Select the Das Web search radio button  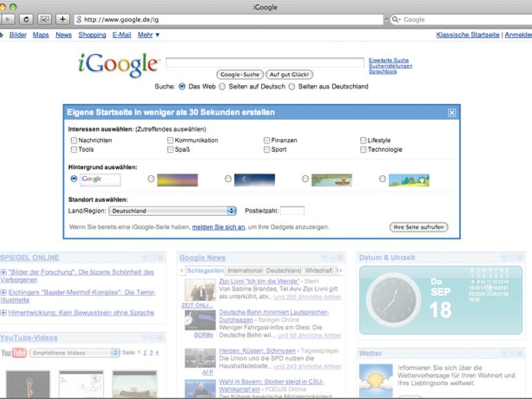pos(182,87)
